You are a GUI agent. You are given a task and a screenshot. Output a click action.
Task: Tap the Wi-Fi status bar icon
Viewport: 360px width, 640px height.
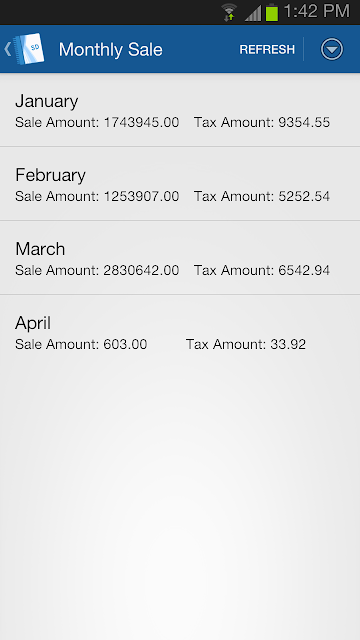[x=229, y=12]
